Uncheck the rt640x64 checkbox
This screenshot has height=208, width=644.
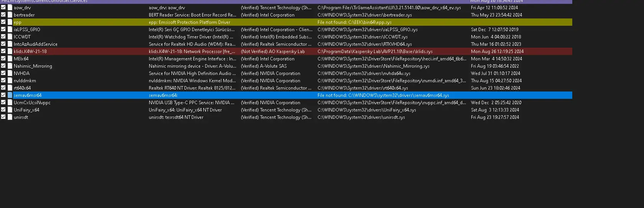point(3,88)
